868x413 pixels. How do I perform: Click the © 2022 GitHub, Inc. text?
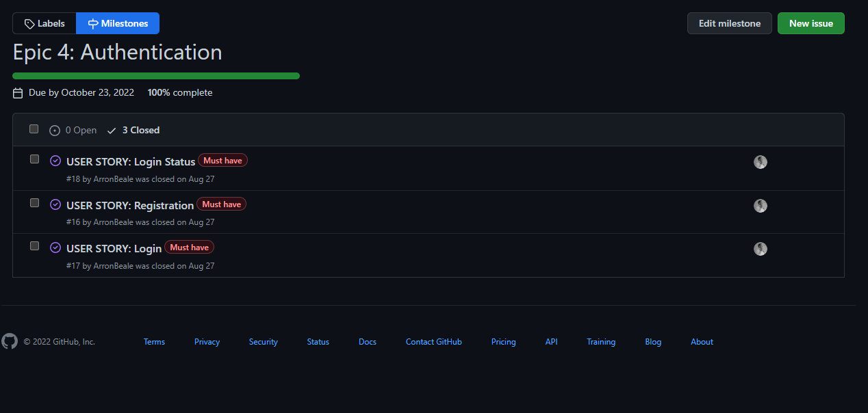(60, 342)
